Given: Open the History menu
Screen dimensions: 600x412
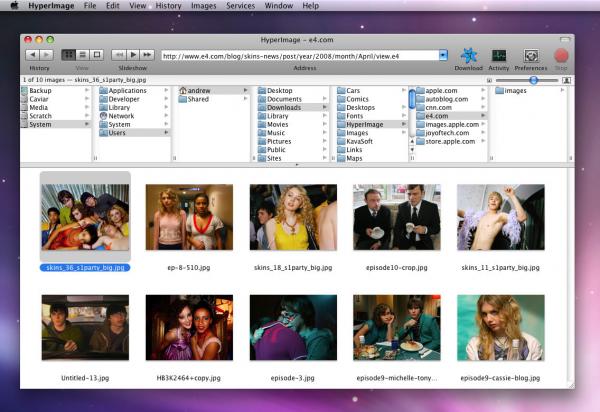Looking at the screenshot, I should point(168,6).
